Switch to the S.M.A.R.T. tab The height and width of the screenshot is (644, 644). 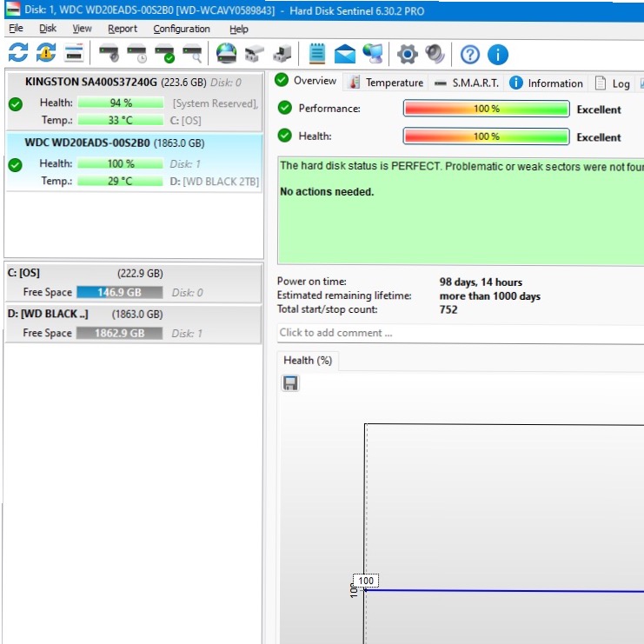coord(467,83)
